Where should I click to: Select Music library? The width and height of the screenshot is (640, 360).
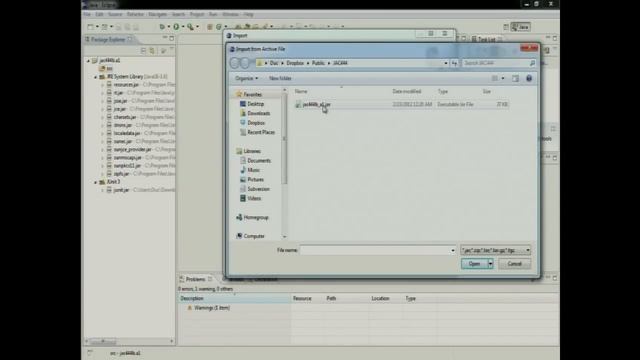click(x=253, y=170)
